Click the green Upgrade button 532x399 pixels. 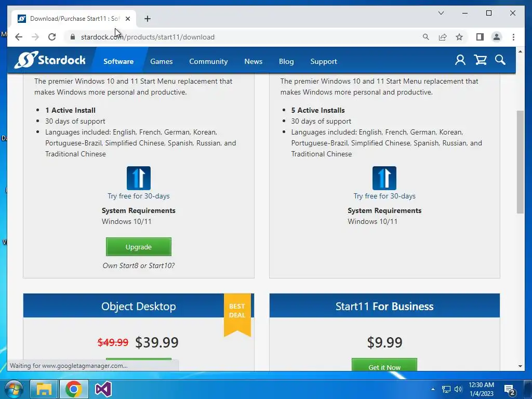point(138,247)
